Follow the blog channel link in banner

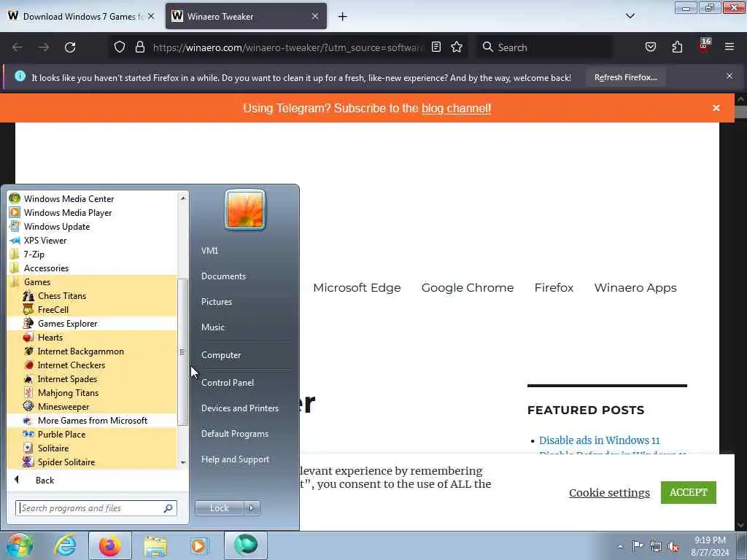[456, 108]
